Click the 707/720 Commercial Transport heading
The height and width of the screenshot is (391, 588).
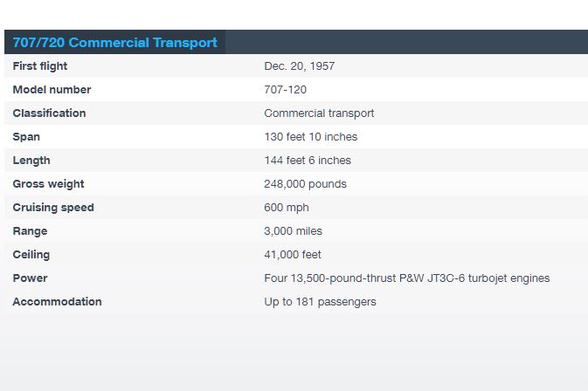pos(114,42)
